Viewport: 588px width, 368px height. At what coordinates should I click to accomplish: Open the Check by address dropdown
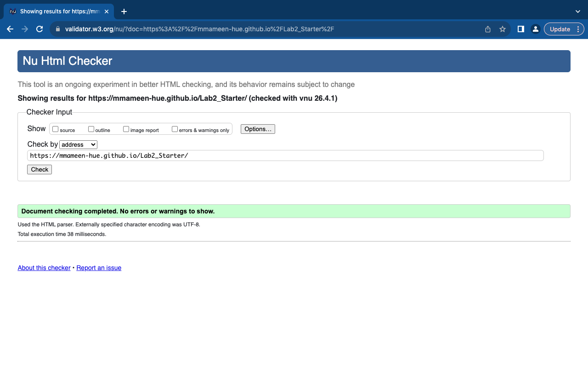[79, 144]
